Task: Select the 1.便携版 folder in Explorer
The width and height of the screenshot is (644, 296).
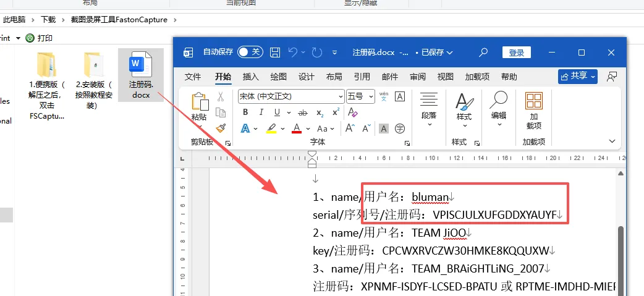Action: pos(46,85)
